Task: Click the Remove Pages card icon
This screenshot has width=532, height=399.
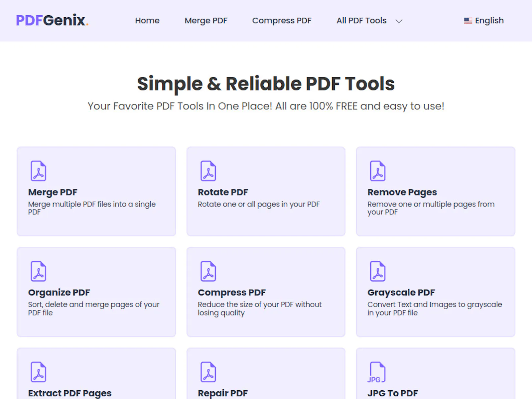Action: coord(378,171)
